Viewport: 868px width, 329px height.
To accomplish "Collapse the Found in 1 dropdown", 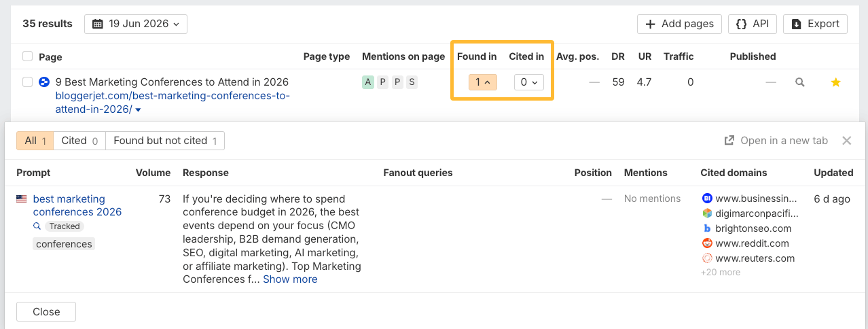I will [484, 82].
